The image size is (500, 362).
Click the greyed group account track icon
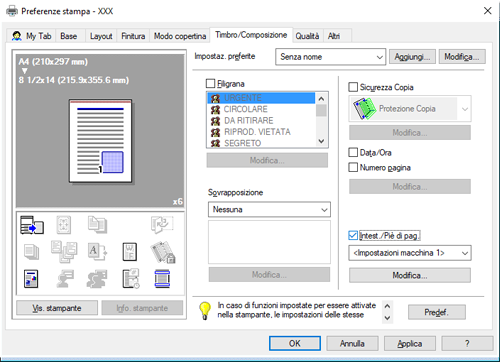pos(97,279)
